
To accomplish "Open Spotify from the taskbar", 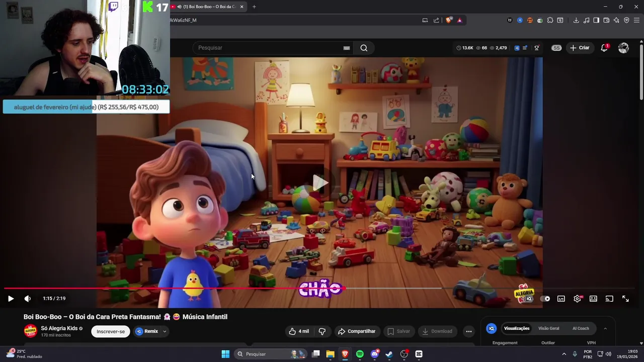I will click(x=360, y=354).
